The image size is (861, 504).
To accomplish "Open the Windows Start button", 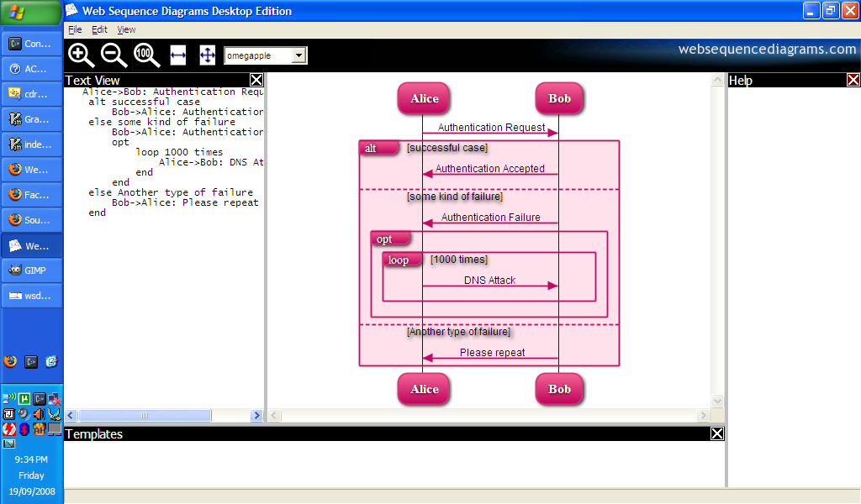I will [30, 12].
